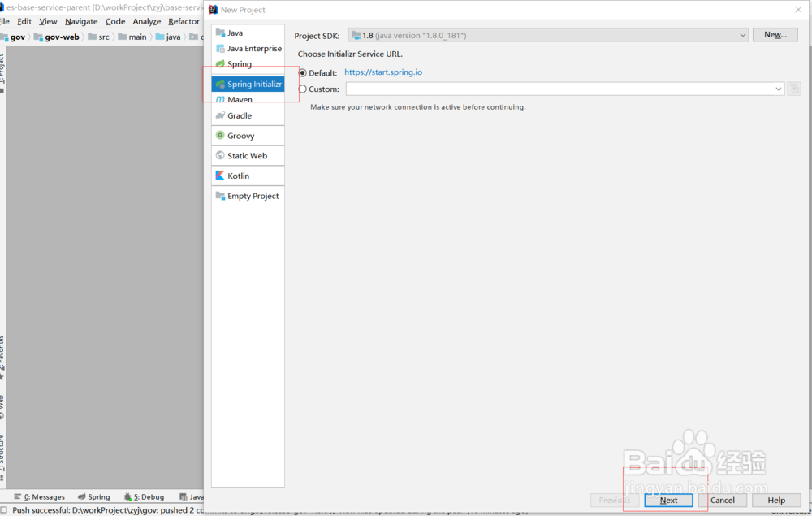Close the New Project dialog
This screenshot has height=516, width=812.
[798, 9]
